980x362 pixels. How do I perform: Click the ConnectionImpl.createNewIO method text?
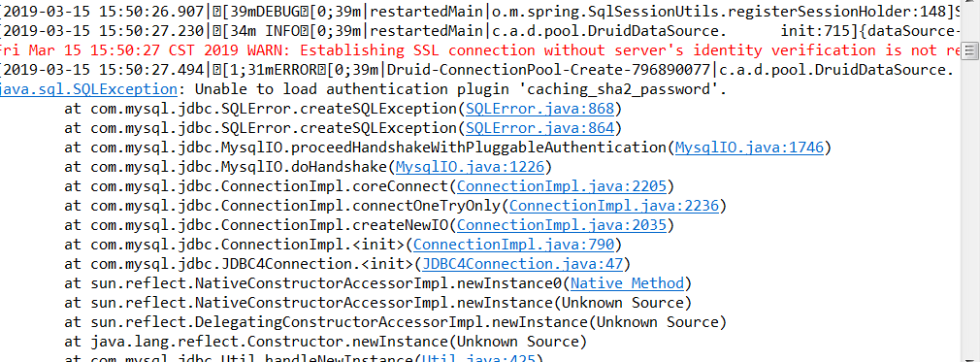pos(335,225)
